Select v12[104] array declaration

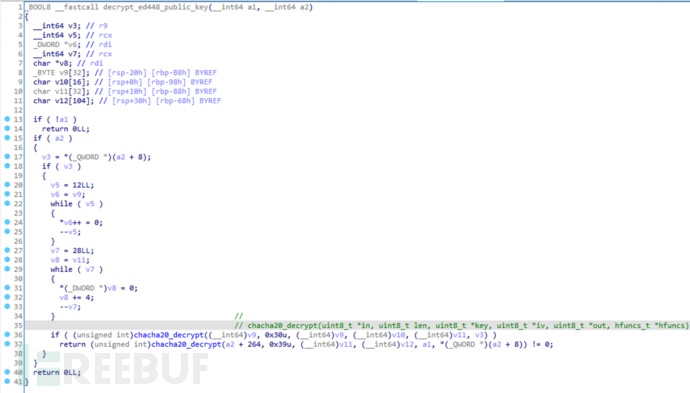pos(64,101)
